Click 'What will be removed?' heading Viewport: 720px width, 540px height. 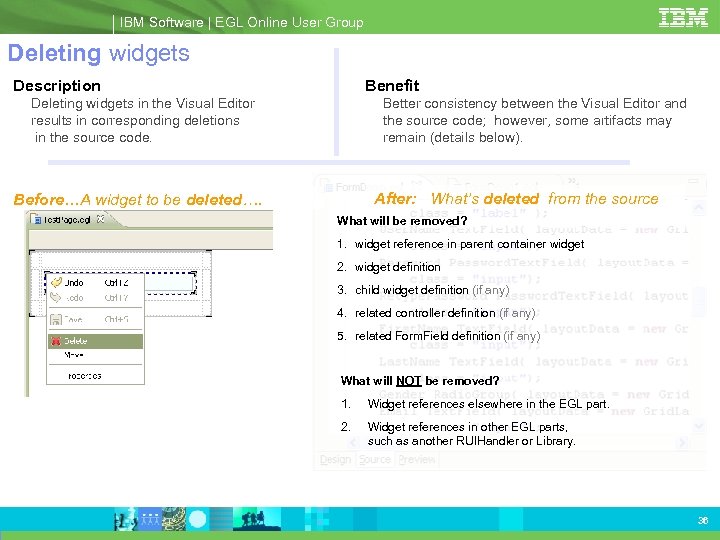[402, 221]
